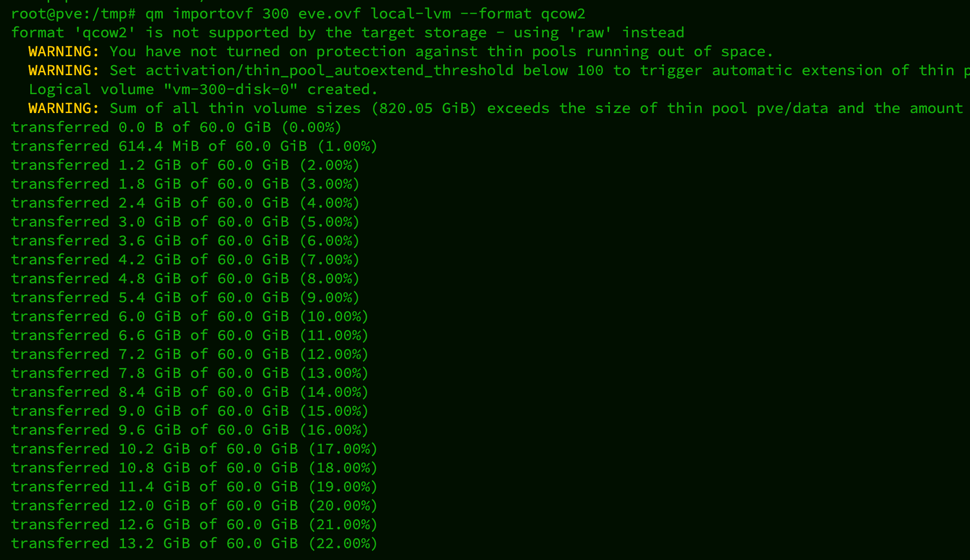Click the last '(22.00%)' progress percentage
This screenshot has width=970, height=560.
[343, 543]
